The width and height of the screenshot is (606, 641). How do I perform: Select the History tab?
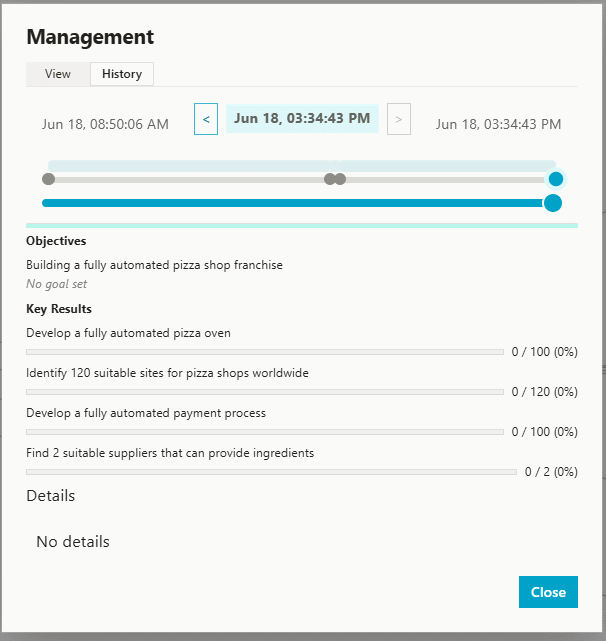point(122,74)
